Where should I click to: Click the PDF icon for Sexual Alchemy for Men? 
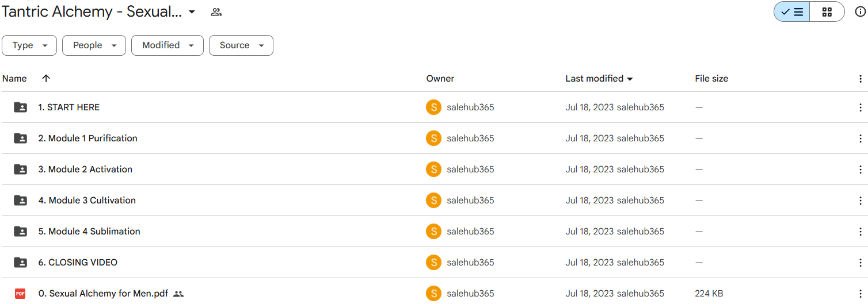coord(20,294)
